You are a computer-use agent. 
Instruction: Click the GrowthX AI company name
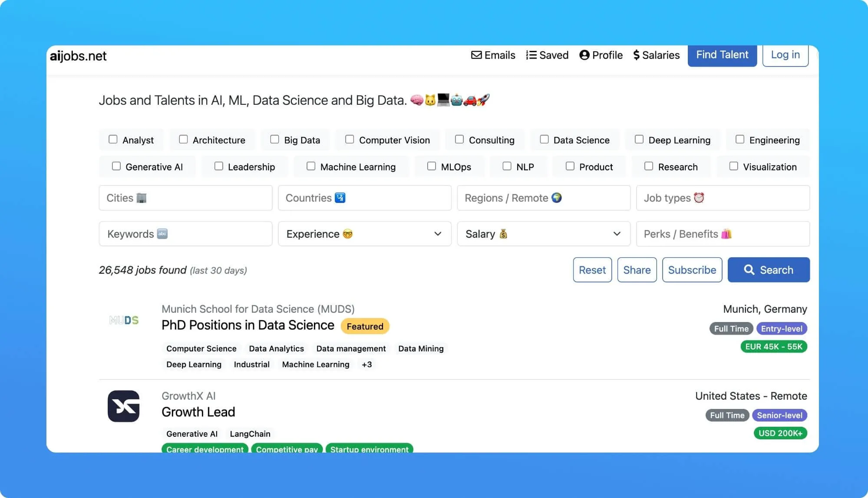(x=188, y=396)
